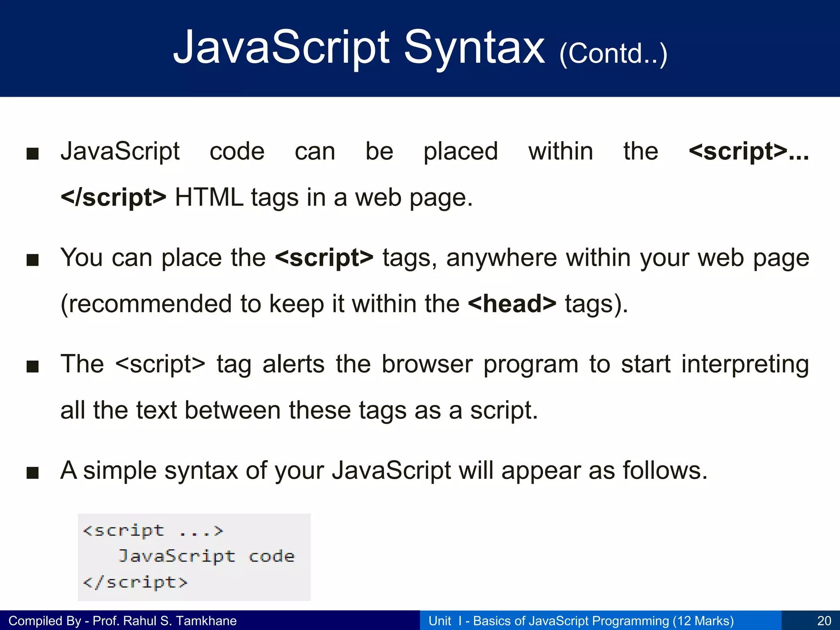
Task: Click the code line "</script>" in snippet
Action: 135,582
